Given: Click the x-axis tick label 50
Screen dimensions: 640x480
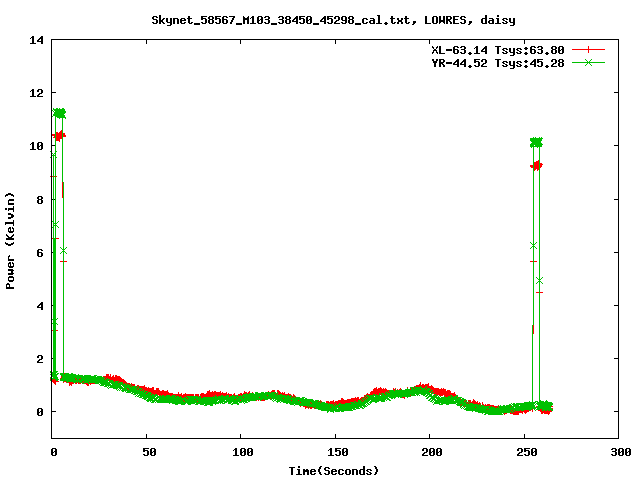Looking at the screenshot, I should pyautogui.click(x=149, y=452).
